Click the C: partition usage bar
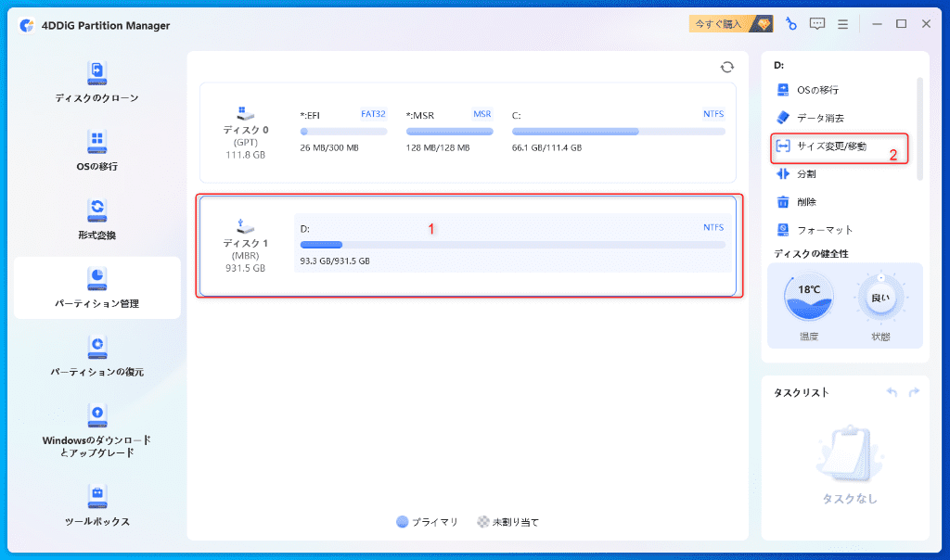Screen dimensions: 950x560 [618, 132]
